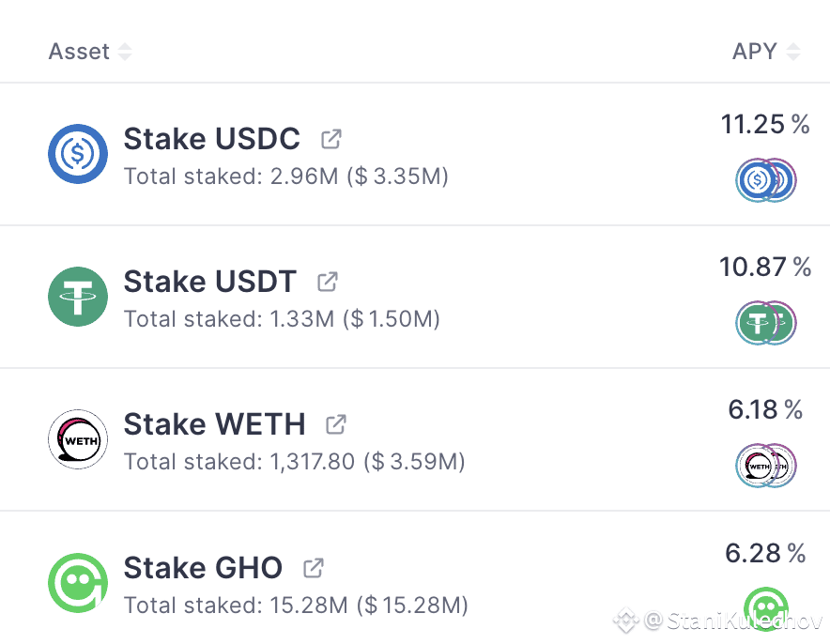Open external link beside Stake USDC
This screenshot has width=830, height=644.
pyautogui.click(x=331, y=139)
